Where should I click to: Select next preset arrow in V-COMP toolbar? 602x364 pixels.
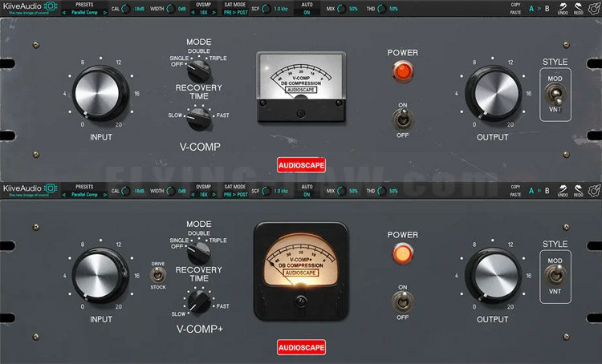click(105, 13)
